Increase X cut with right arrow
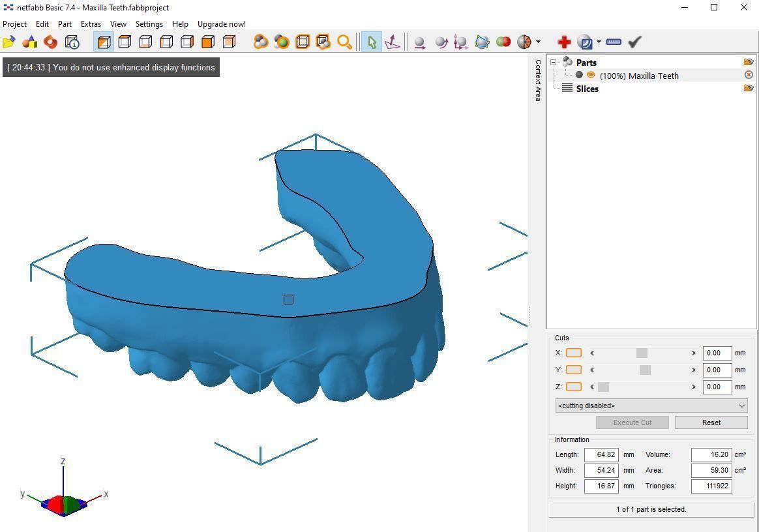 coord(693,353)
